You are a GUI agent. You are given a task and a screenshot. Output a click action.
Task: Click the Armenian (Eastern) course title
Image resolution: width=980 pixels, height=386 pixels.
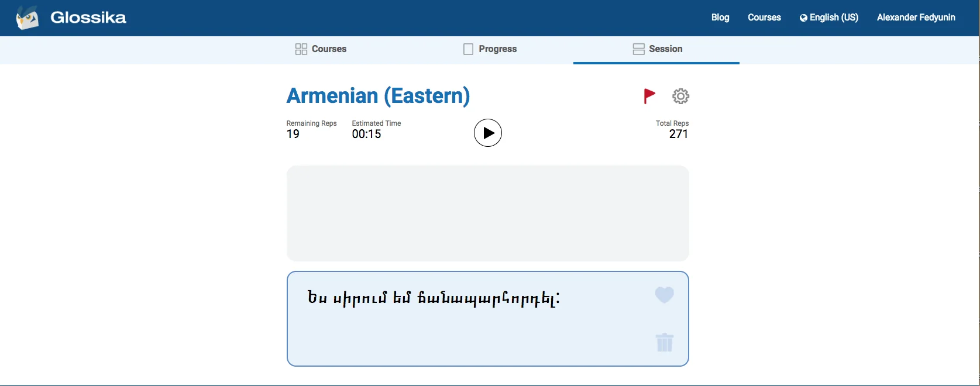378,96
